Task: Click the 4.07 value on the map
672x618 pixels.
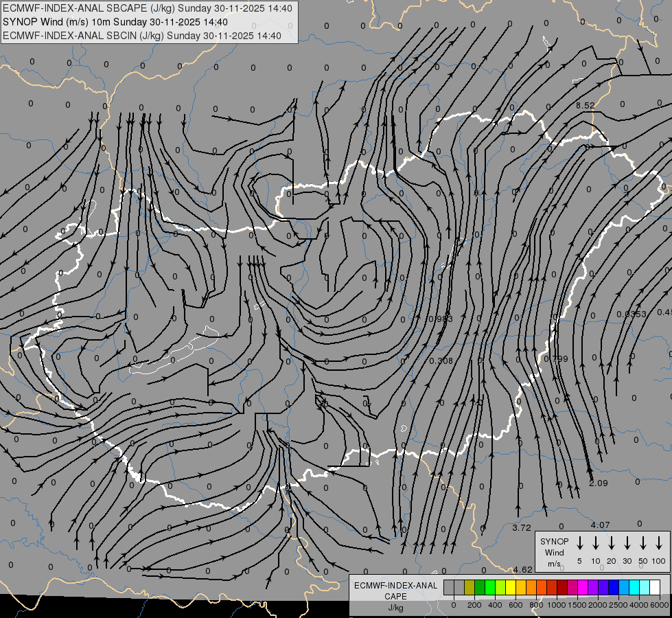Action: pos(600,525)
